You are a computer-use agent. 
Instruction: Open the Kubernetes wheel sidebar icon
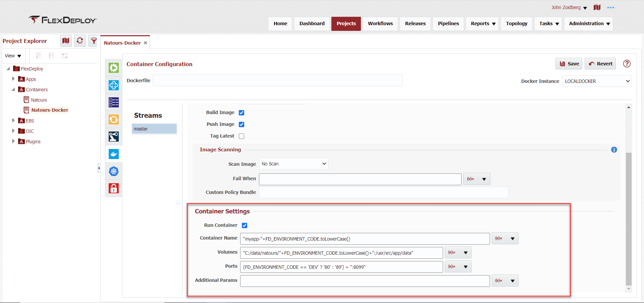tap(114, 171)
